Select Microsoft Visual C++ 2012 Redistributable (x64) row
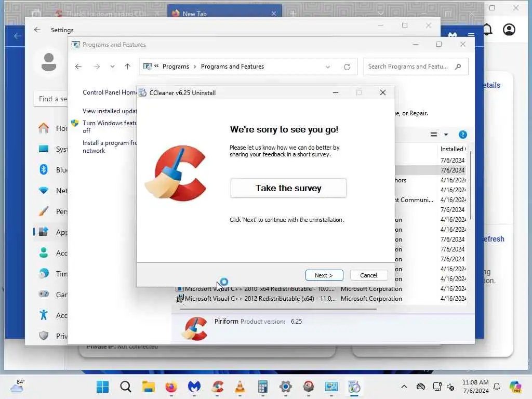Image resolution: width=532 pixels, height=399 pixels. (321, 299)
